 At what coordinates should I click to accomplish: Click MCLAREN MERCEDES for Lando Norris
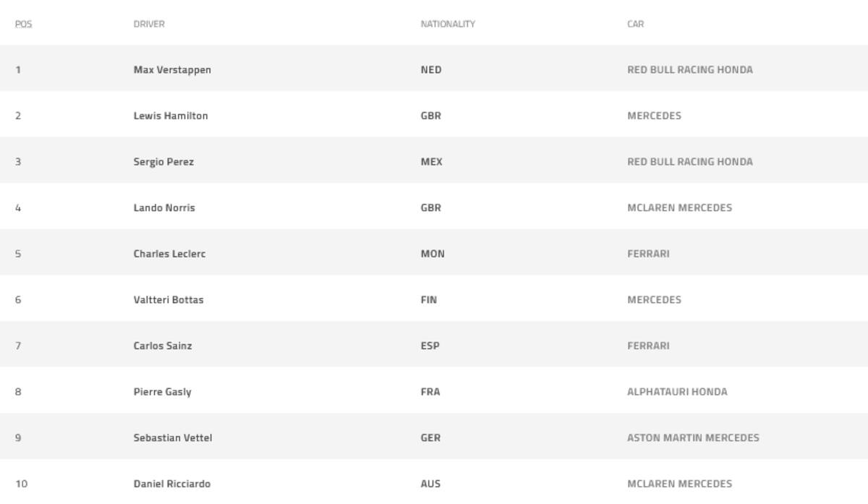click(679, 208)
